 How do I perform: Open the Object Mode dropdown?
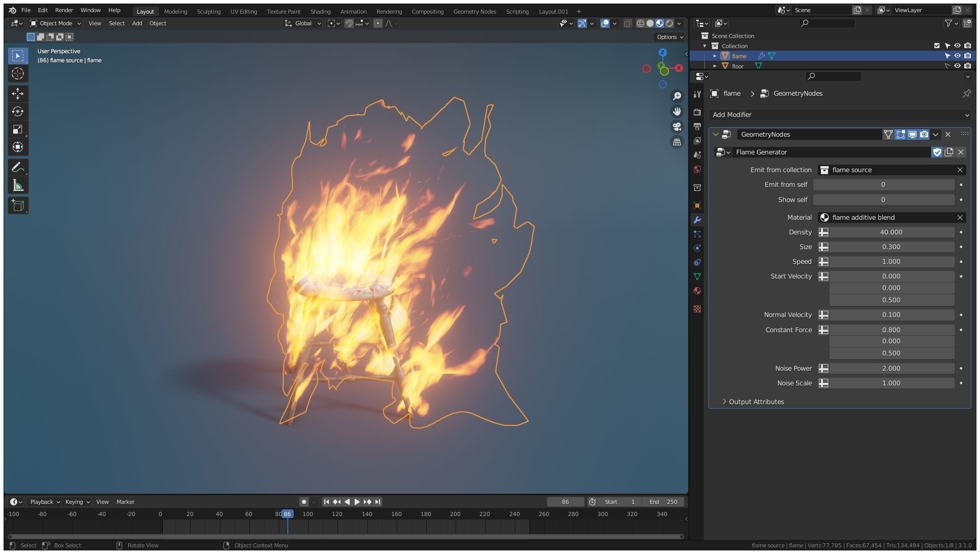click(55, 23)
